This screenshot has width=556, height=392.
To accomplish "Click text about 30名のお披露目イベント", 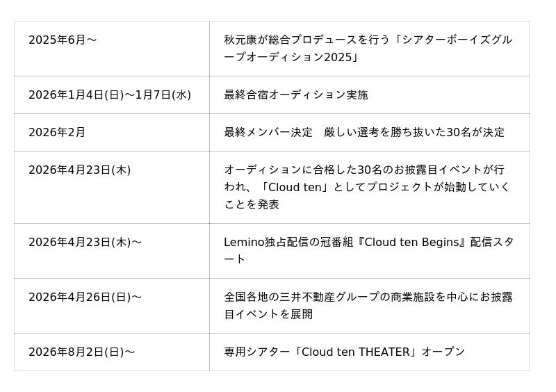I will coord(364,170).
